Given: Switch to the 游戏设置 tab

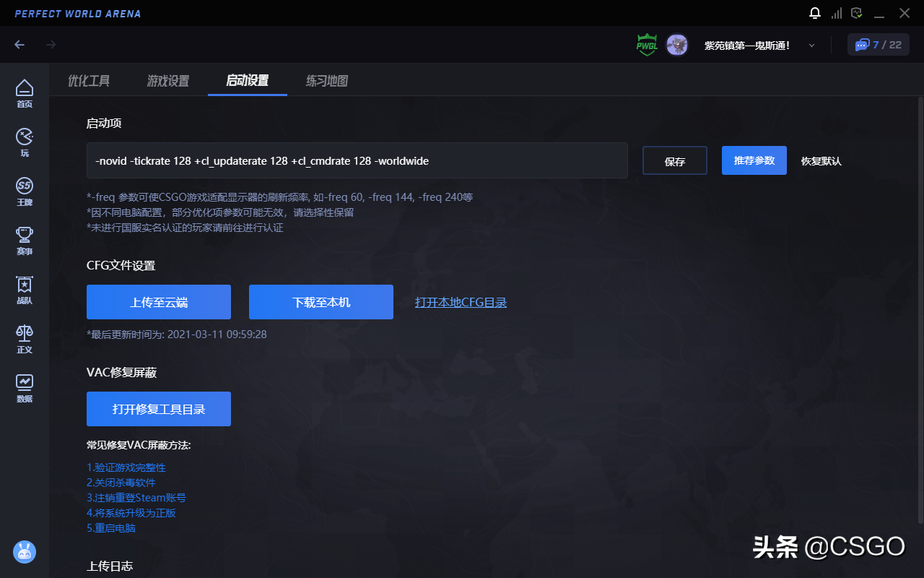Looking at the screenshot, I should [x=168, y=80].
